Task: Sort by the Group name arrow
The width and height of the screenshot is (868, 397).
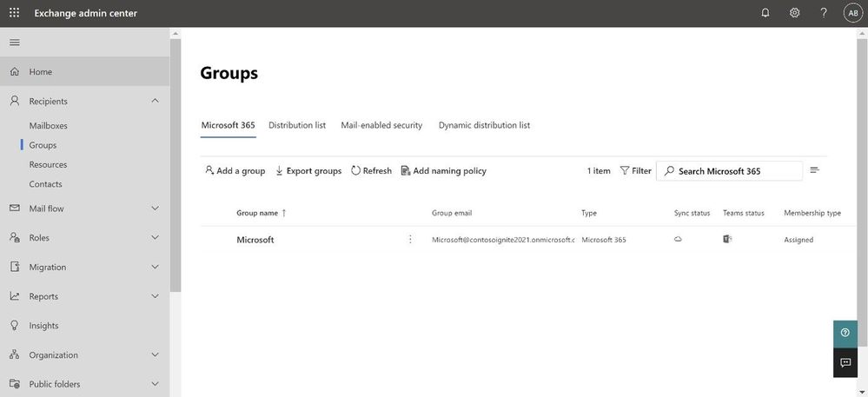Action: click(284, 213)
